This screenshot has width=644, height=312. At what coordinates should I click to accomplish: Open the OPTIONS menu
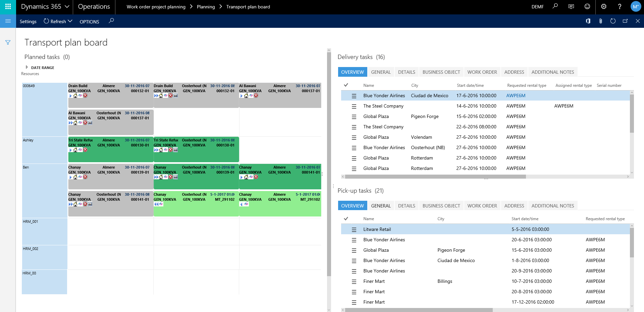pos(89,21)
